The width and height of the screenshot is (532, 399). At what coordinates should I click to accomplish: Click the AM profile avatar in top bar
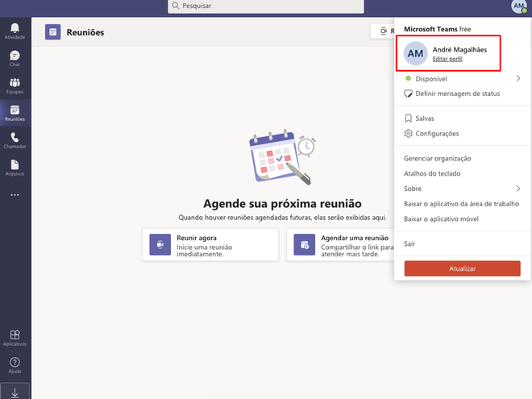[519, 6]
